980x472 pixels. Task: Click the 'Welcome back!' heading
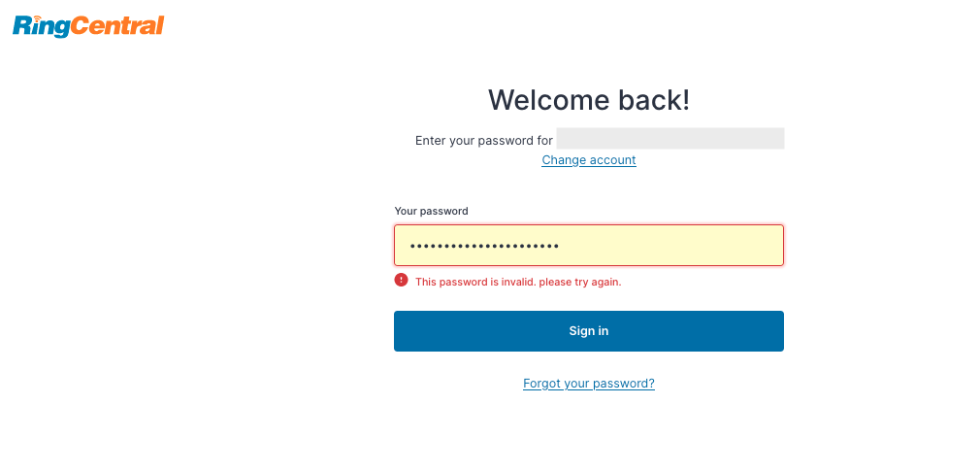pos(589,100)
